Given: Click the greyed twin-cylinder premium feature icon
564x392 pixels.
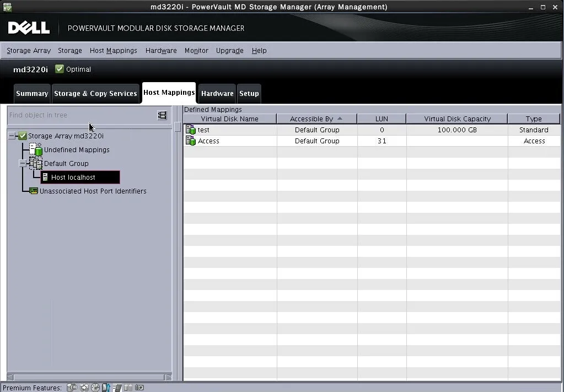Looking at the screenshot, I should coord(128,388).
